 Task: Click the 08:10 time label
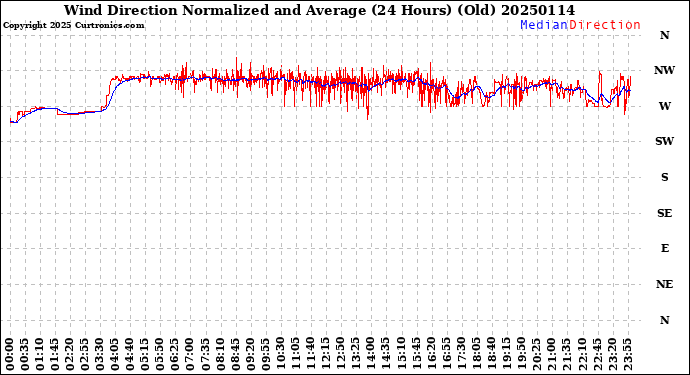coord(220,354)
